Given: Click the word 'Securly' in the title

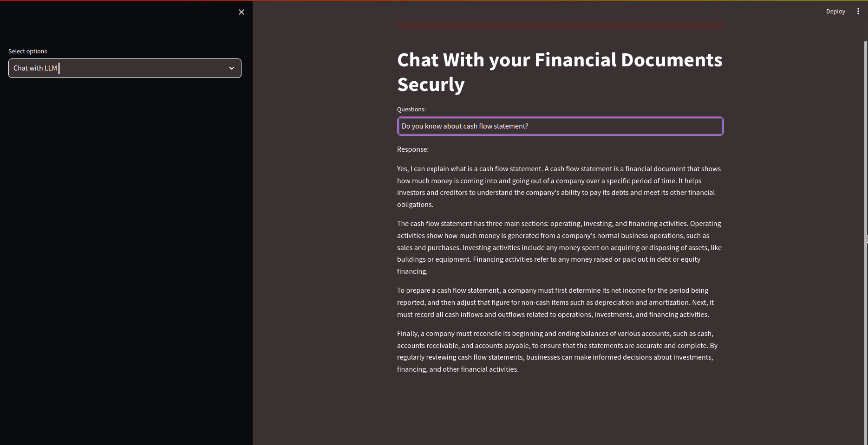Looking at the screenshot, I should (x=431, y=84).
